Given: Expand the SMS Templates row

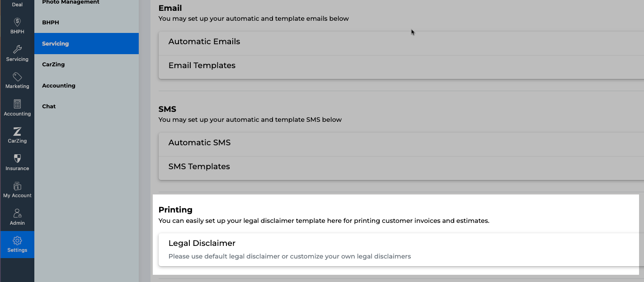Looking at the screenshot, I should point(401,168).
